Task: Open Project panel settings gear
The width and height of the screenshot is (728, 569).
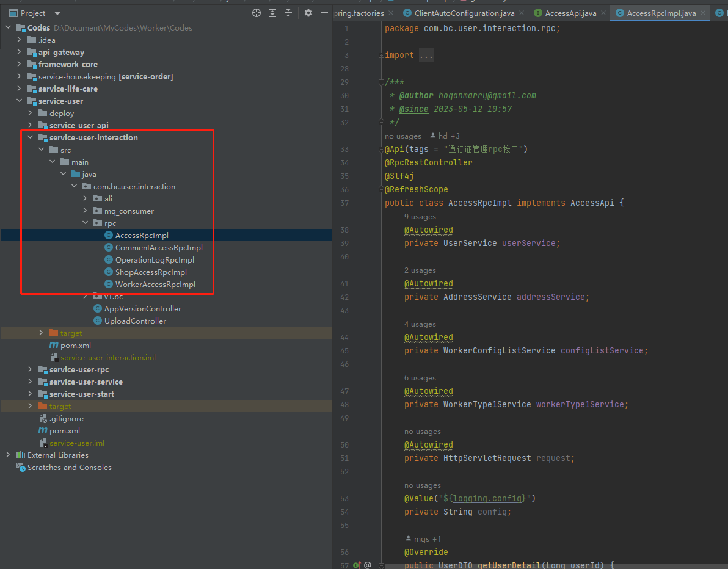Action: 308,13
